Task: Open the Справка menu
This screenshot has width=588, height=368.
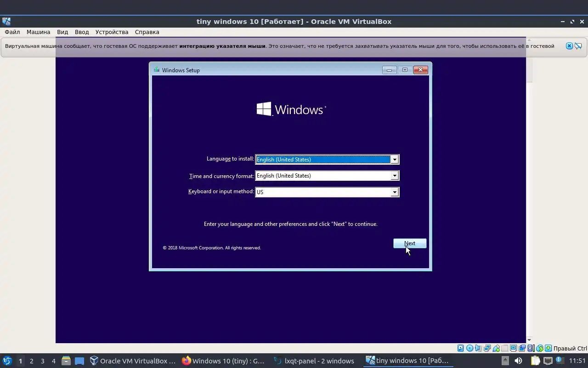Action: point(147,32)
